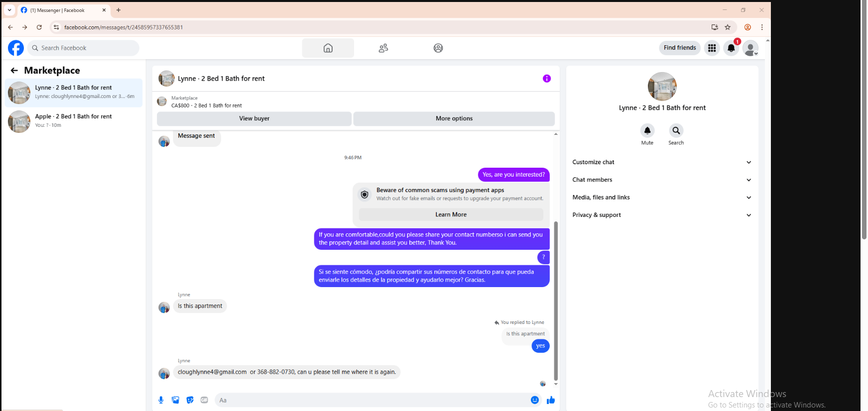This screenshot has width=868, height=411.
Task: Click the listing thumbnail in side panel
Action: (x=662, y=87)
